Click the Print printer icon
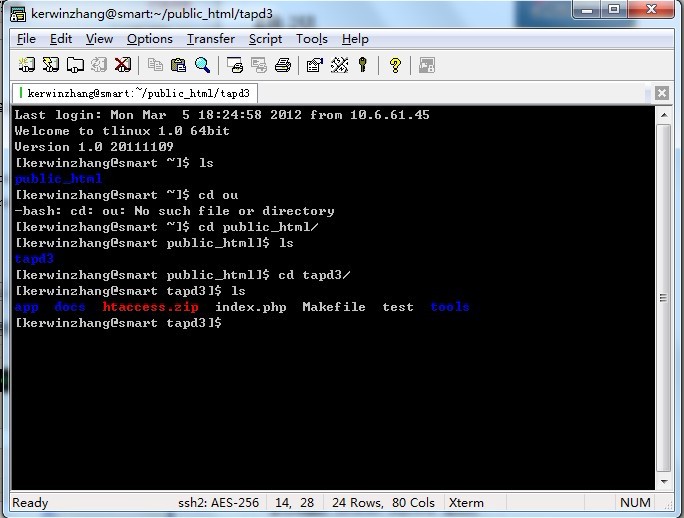The image size is (684, 518). point(283,65)
